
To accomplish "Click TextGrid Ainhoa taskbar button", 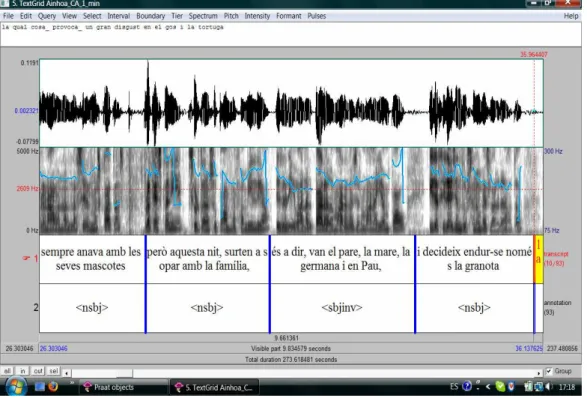I will tap(215, 388).
